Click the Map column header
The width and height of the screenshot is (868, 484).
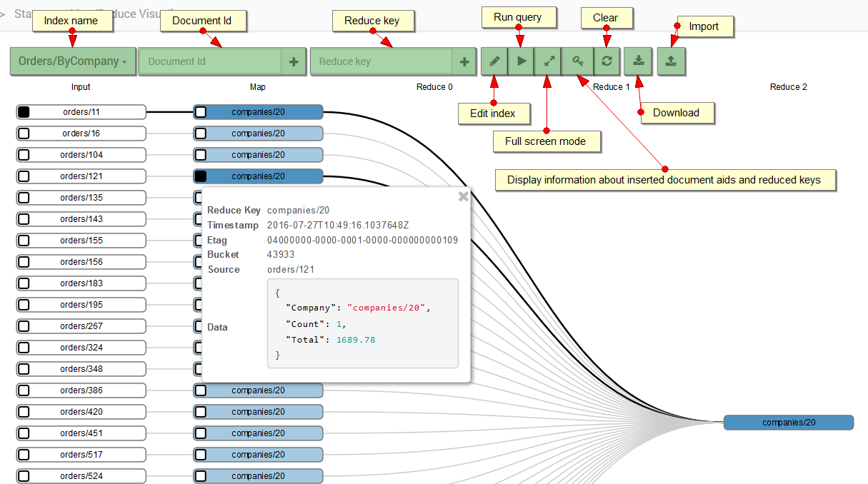[x=258, y=87]
